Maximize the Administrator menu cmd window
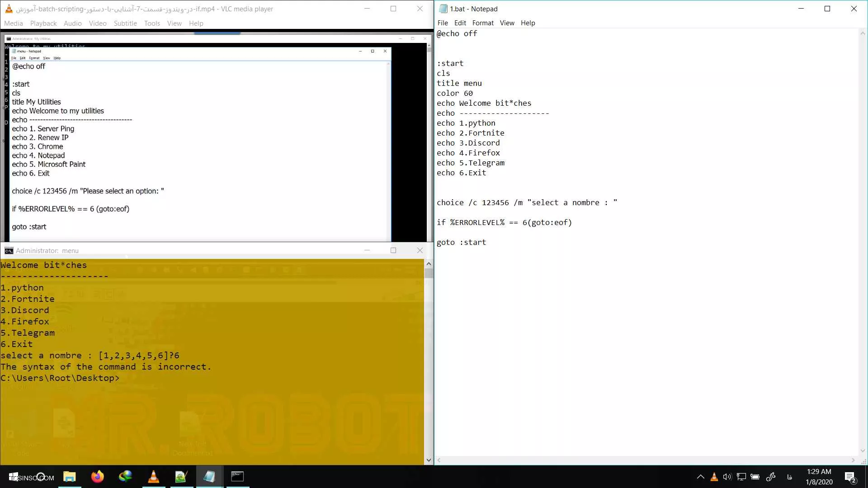The width and height of the screenshot is (868, 488). coord(393,250)
